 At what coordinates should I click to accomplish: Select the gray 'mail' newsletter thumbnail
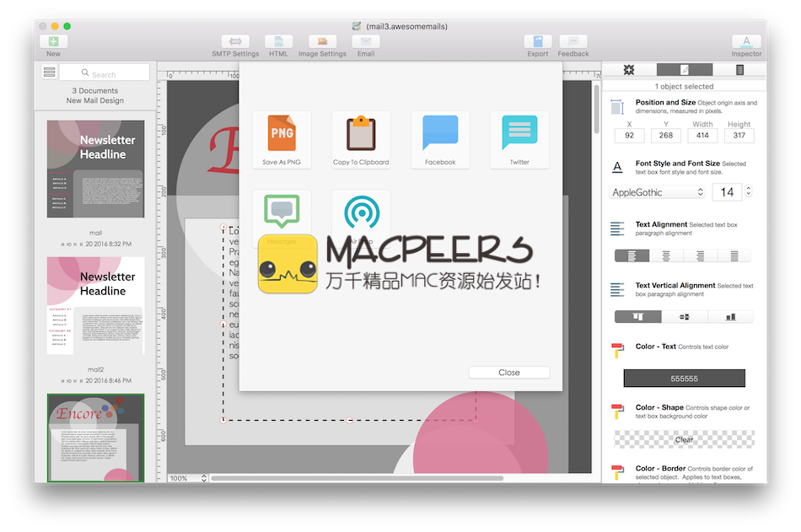[95, 169]
